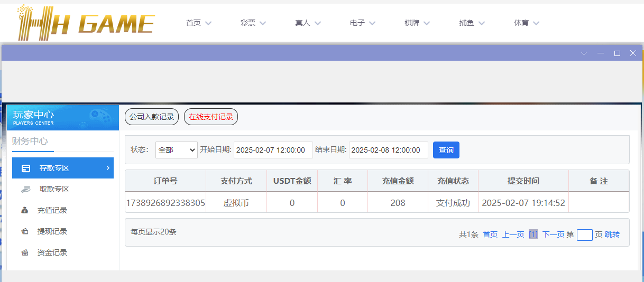Screen dimensions: 644x282
Task: Click the 开始日期 date field
Action: tap(273, 150)
